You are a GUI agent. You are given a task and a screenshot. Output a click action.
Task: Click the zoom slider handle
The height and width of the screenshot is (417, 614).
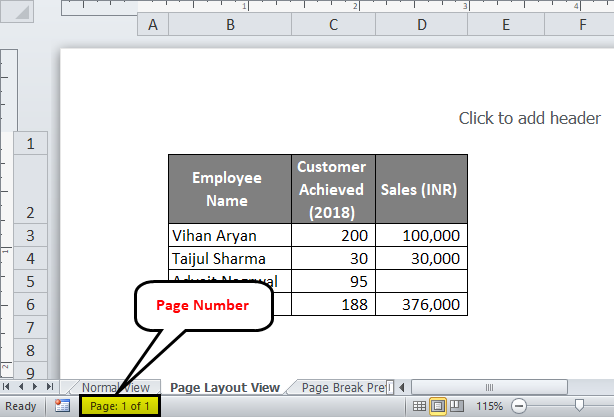pos(579,405)
